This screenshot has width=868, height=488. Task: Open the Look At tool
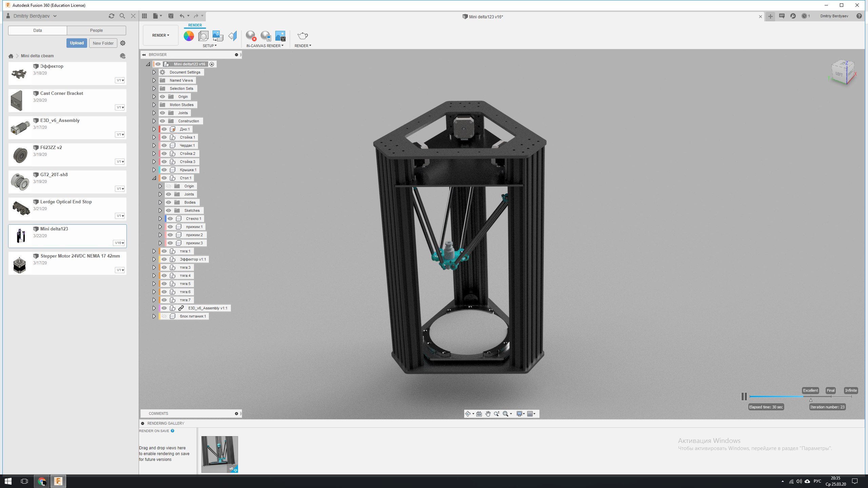pyautogui.click(x=479, y=414)
